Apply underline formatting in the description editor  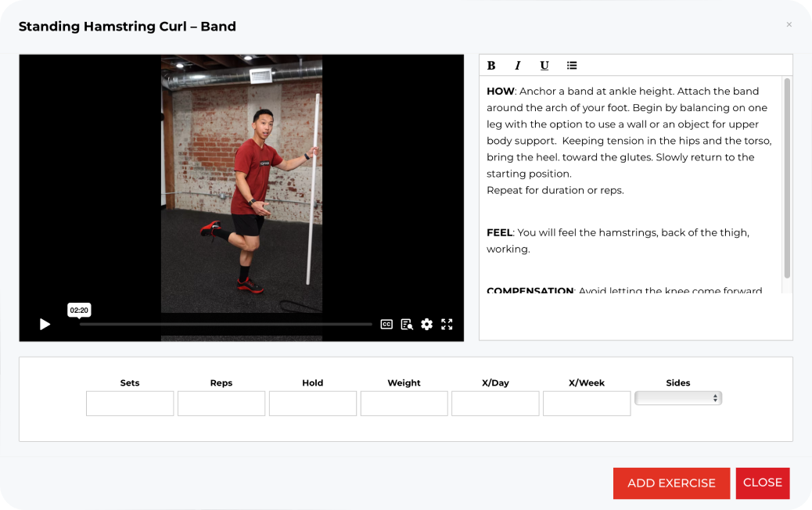coord(544,65)
